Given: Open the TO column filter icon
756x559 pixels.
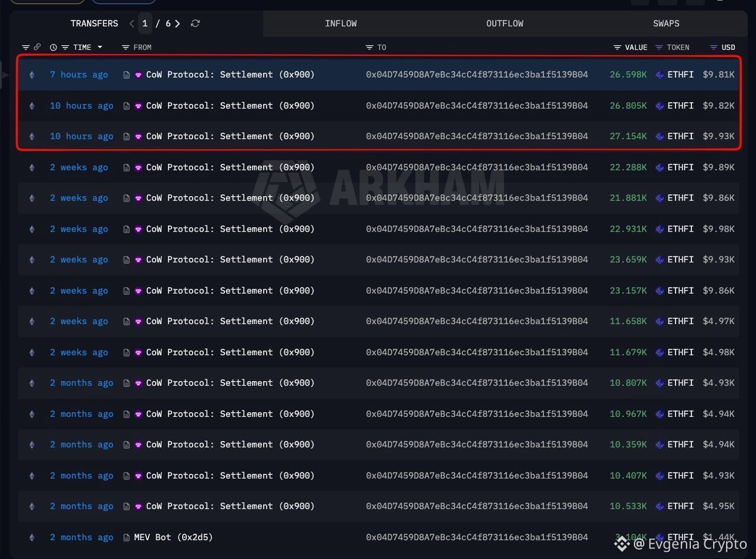Looking at the screenshot, I should [369, 47].
